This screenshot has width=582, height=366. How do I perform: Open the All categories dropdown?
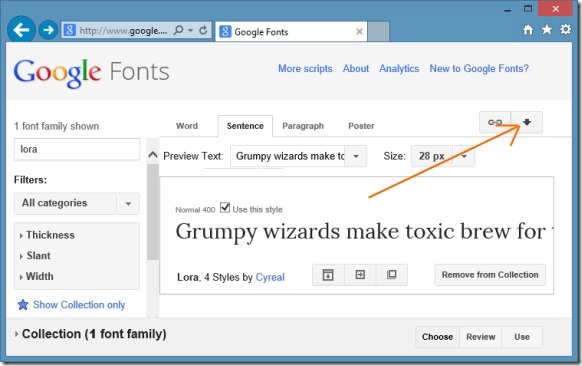(x=76, y=203)
